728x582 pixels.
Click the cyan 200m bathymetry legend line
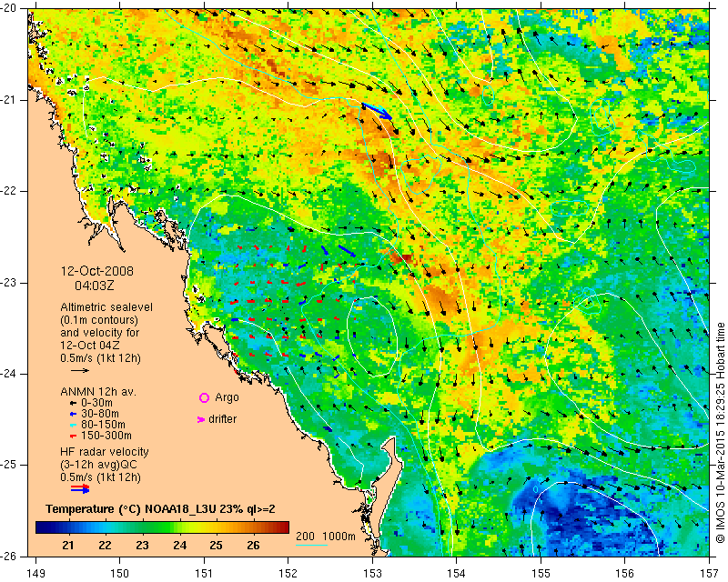311,545
